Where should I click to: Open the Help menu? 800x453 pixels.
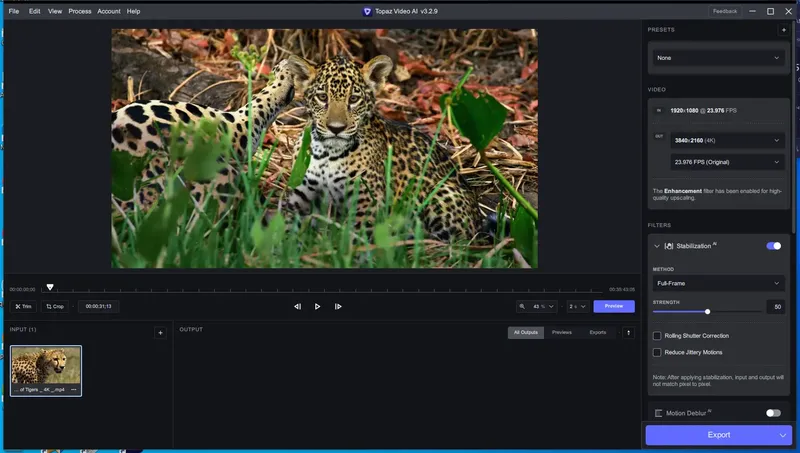[x=133, y=11]
